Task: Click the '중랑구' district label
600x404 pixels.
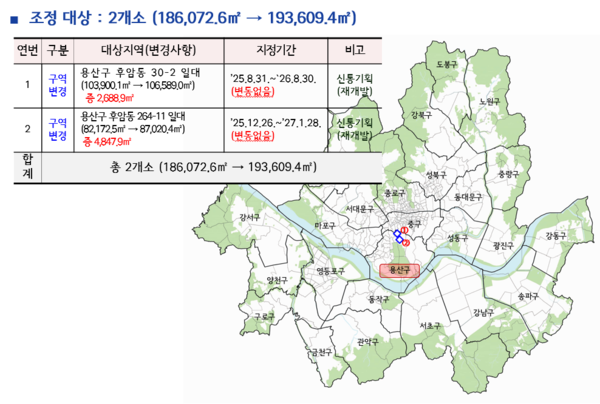Action: pyautogui.click(x=509, y=174)
